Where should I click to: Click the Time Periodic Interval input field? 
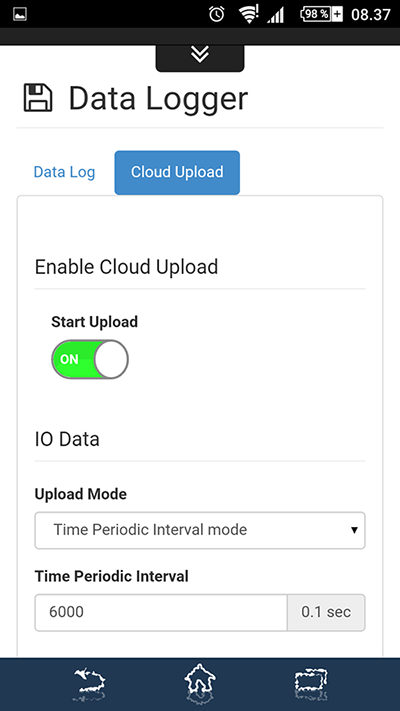coord(161,613)
